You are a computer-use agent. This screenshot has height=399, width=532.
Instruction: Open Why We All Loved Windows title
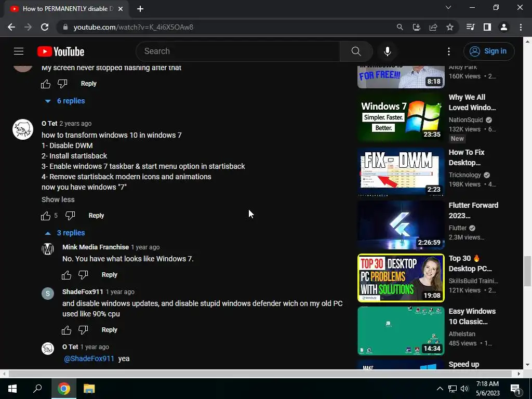click(x=472, y=102)
